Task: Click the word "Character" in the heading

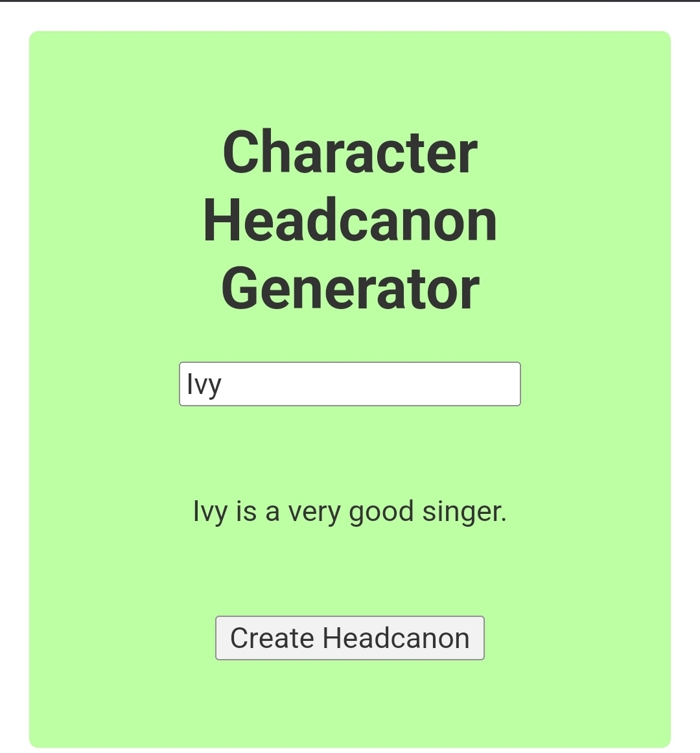Action: [350, 153]
